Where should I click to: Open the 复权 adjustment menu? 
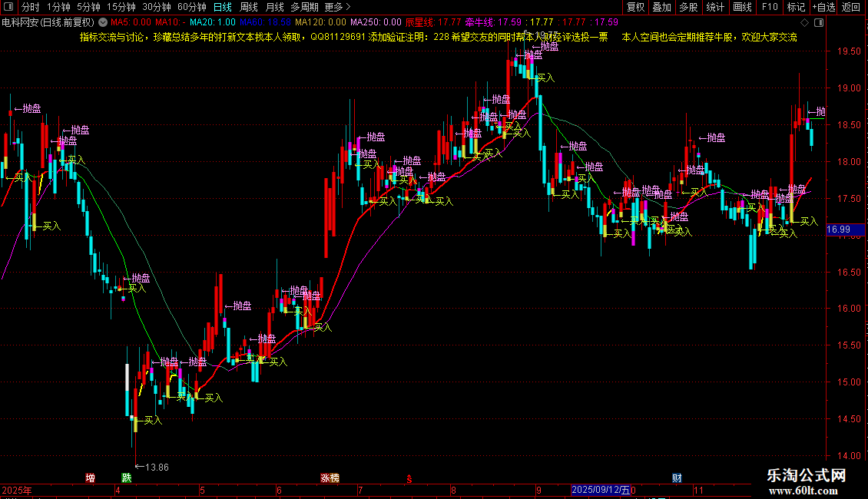click(x=635, y=7)
